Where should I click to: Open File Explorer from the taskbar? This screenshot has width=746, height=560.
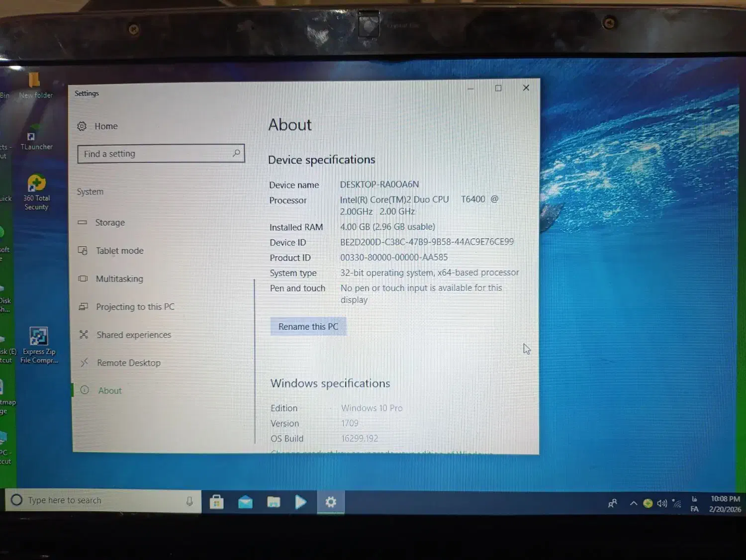coord(274,502)
